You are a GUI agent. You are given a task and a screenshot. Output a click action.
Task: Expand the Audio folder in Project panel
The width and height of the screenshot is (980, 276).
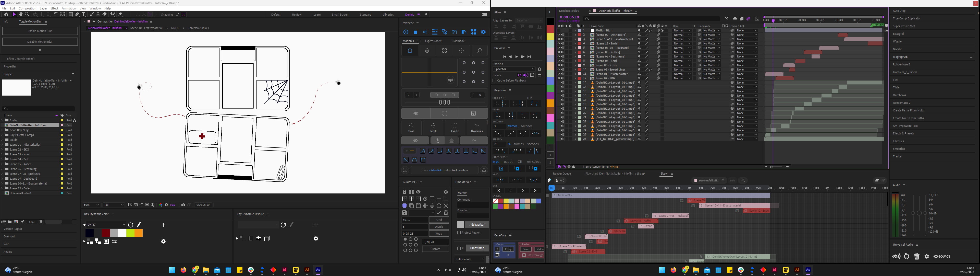(x=2, y=120)
